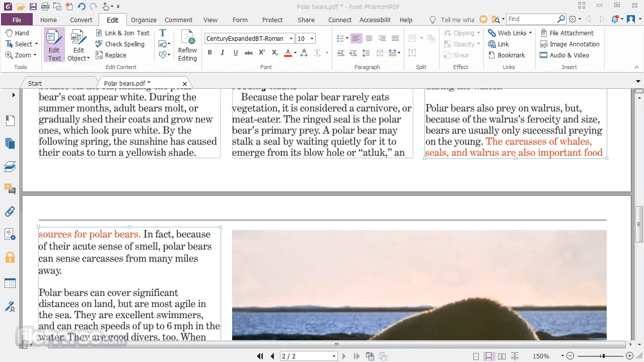Screen dimensions: 644x362
Task: Open the Replace tool
Action: tap(111, 55)
